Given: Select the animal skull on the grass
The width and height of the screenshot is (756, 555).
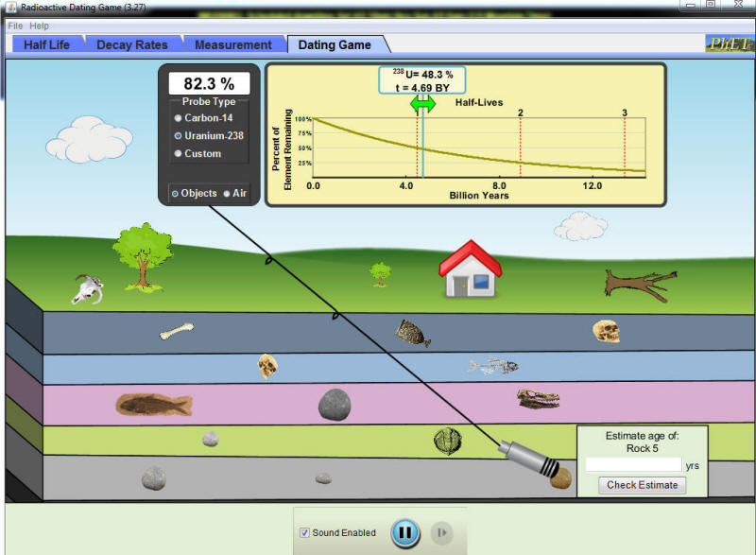Looking at the screenshot, I should (x=87, y=289).
